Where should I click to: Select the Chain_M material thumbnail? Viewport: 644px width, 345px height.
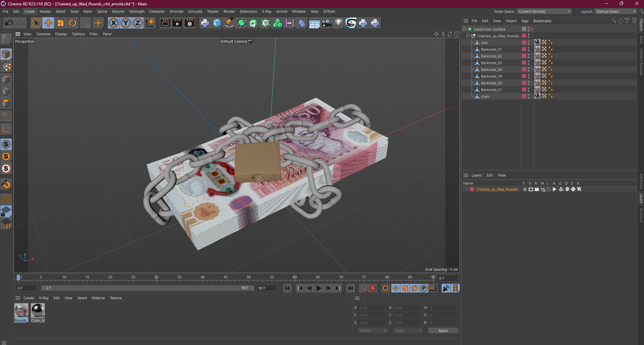[x=38, y=310]
